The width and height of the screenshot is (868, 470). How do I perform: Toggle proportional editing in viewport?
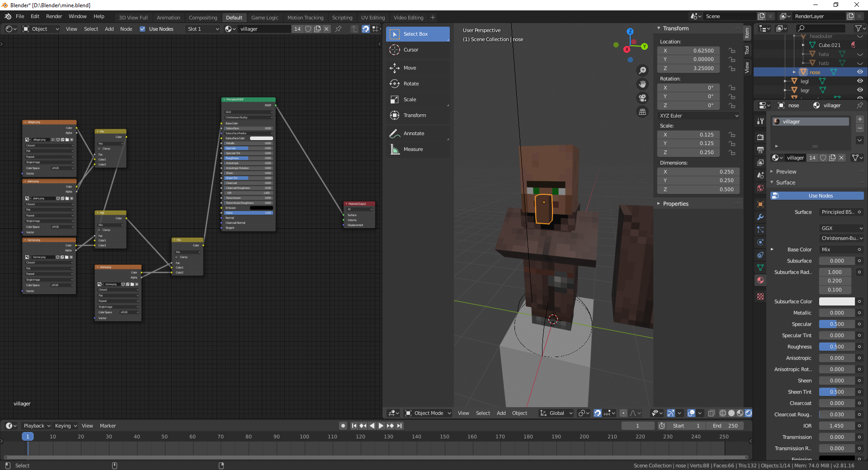pyautogui.click(x=623, y=413)
